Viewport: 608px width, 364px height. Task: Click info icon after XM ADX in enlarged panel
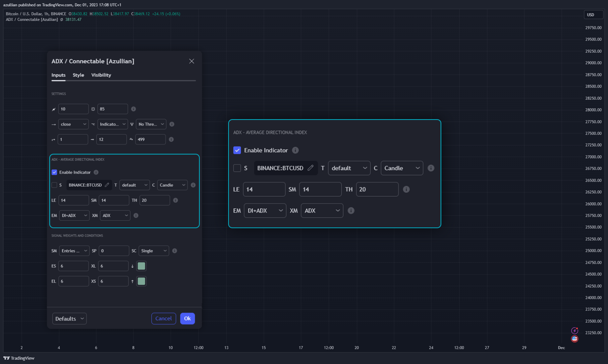point(351,211)
